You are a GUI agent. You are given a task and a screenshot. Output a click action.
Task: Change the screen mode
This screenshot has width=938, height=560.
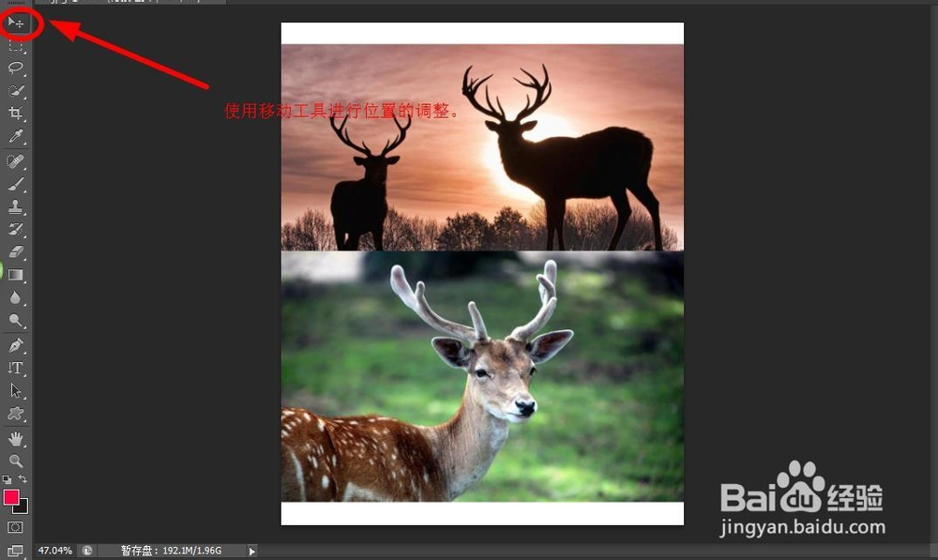(x=16, y=551)
